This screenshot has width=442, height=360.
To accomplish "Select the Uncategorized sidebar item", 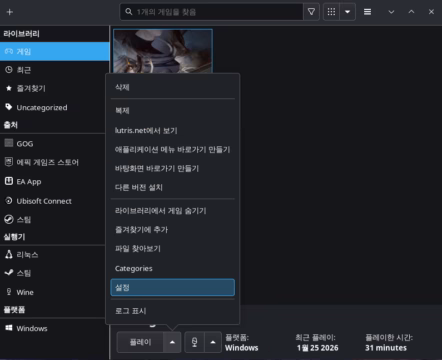I will (55, 107).
